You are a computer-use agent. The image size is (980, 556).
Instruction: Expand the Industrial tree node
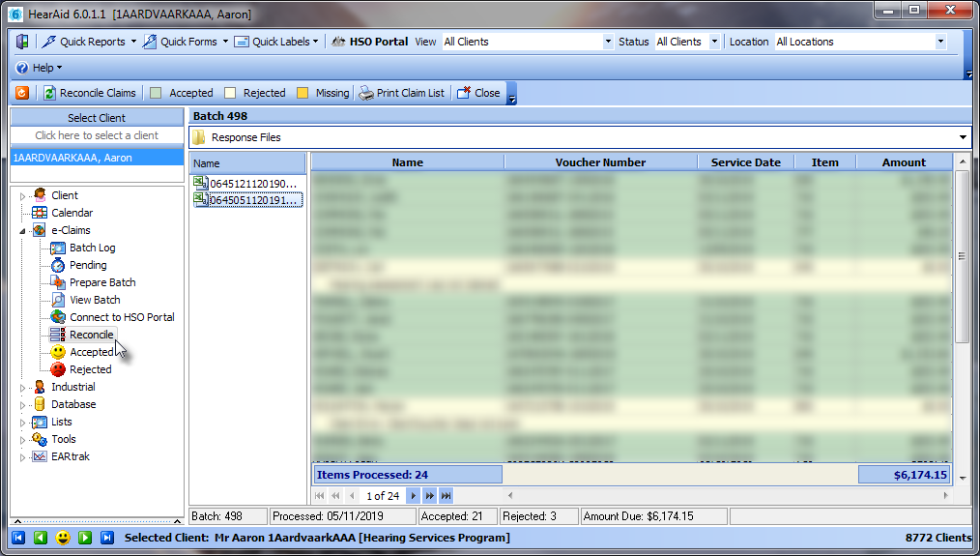[x=23, y=388]
